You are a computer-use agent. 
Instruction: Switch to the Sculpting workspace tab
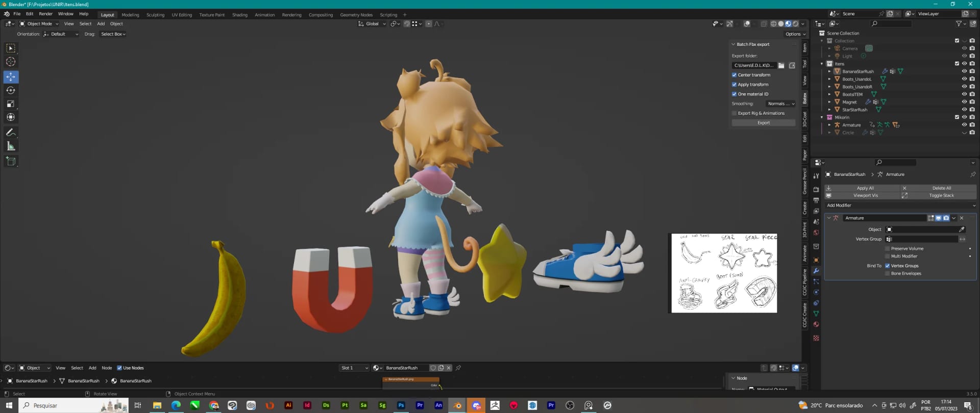[x=155, y=15]
